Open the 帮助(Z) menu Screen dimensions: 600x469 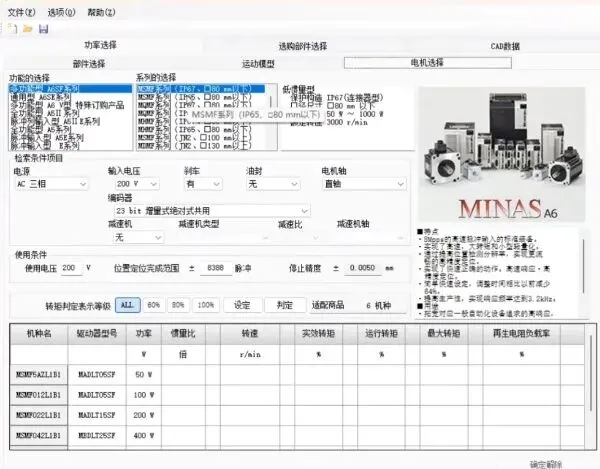tap(101, 13)
